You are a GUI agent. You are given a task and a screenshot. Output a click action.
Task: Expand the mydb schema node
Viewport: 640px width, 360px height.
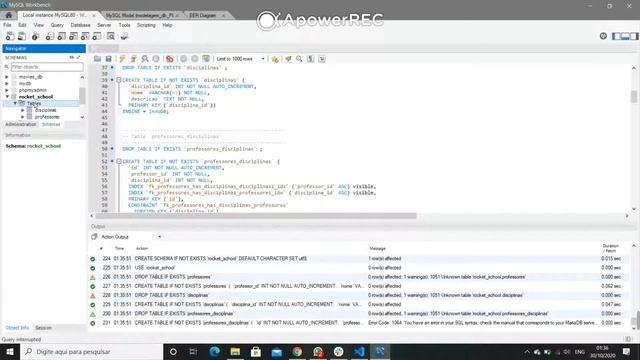(7, 83)
